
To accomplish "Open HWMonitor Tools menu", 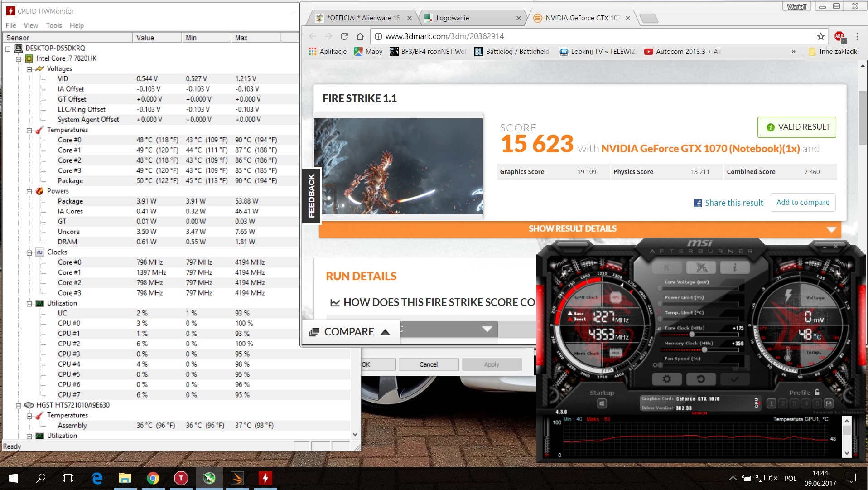I will pyautogui.click(x=53, y=25).
